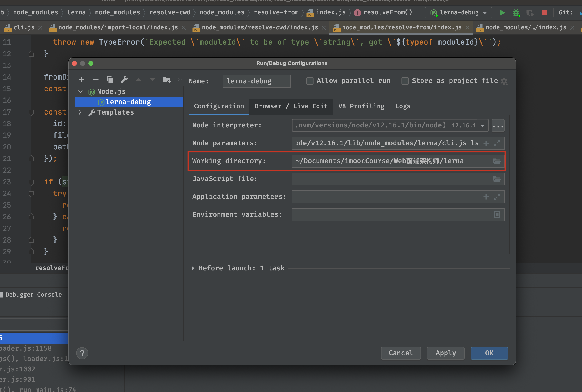582x392 pixels.
Task: Stop the process with red square
Action: (x=544, y=12)
